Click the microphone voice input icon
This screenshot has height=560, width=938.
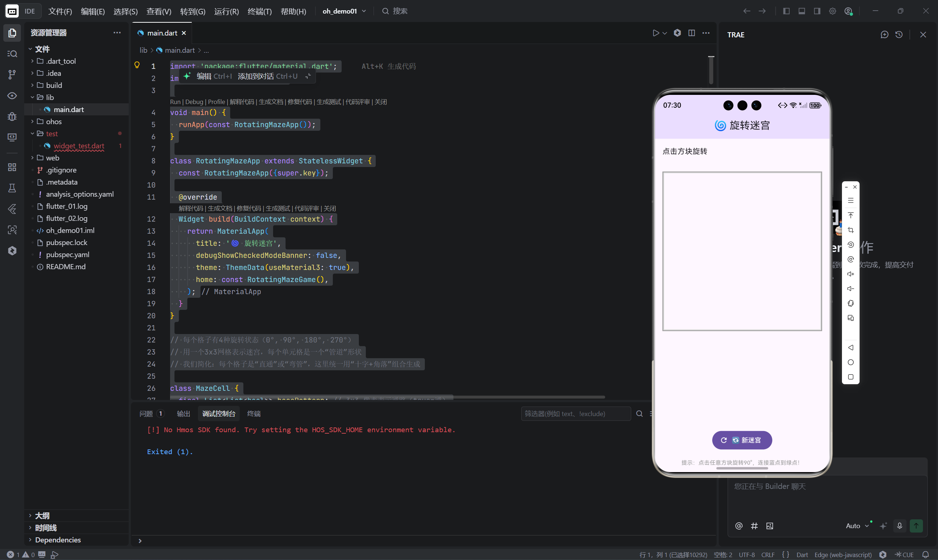coord(900,526)
